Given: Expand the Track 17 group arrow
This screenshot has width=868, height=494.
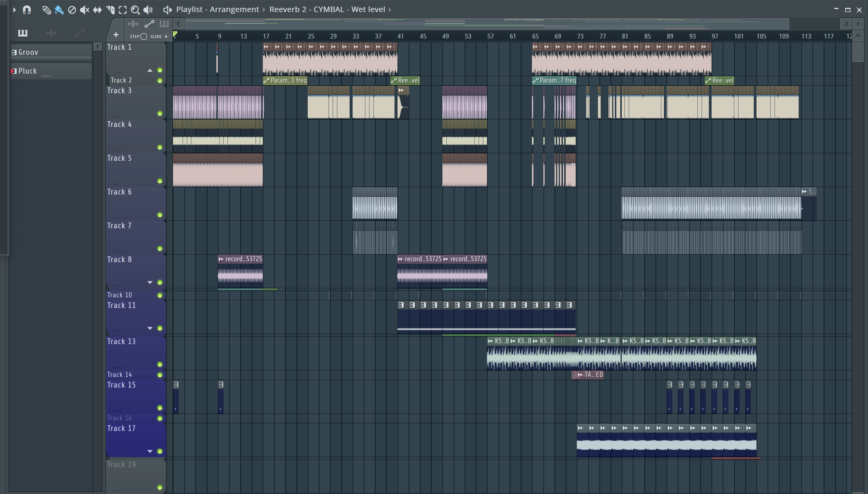Looking at the screenshot, I should pos(150,451).
